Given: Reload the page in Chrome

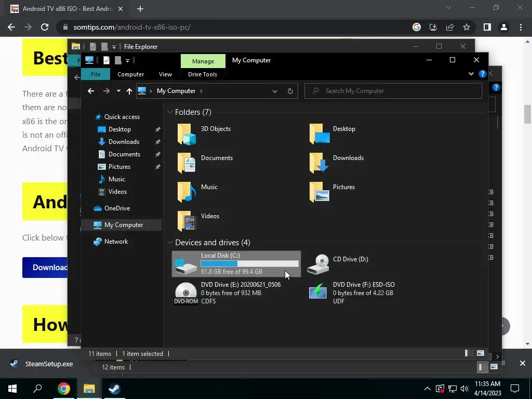Looking at the screenshot, I should pos(45,27).
